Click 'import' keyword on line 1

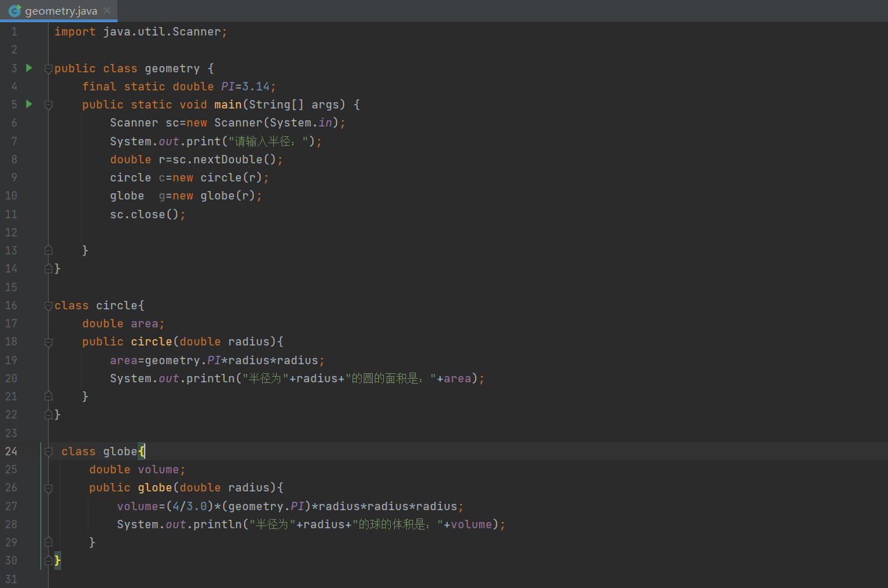click(x=75, y=32)
